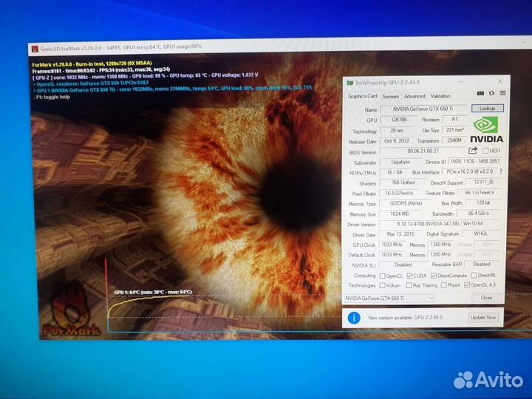The image size is (532, 399).
Task: Click the Texture Fillrate value 66.1 GTexel/s
Action: [480, 193]
